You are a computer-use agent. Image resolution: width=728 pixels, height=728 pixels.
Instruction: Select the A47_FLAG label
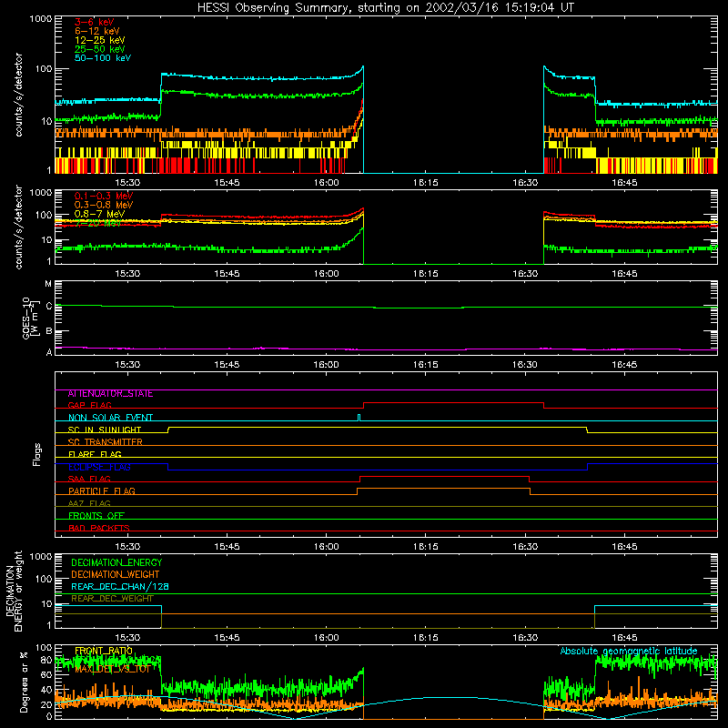click(89, 503)
